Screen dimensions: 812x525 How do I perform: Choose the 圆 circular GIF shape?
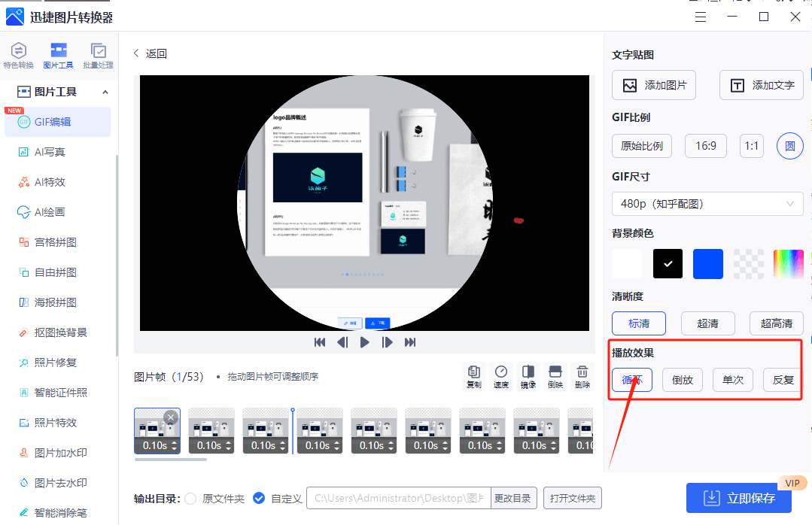point(789,146)
